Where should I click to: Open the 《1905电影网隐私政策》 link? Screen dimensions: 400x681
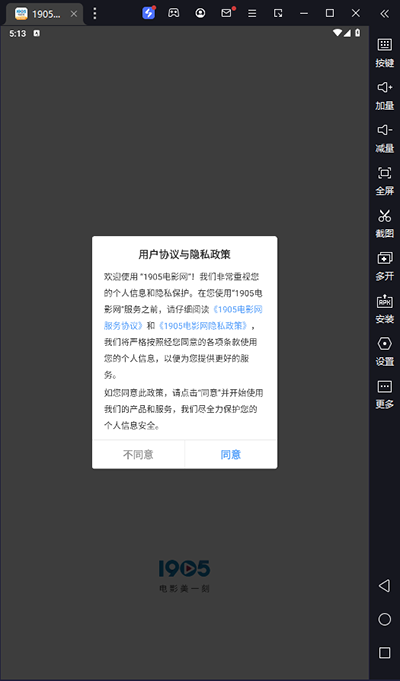pos(203,325)
